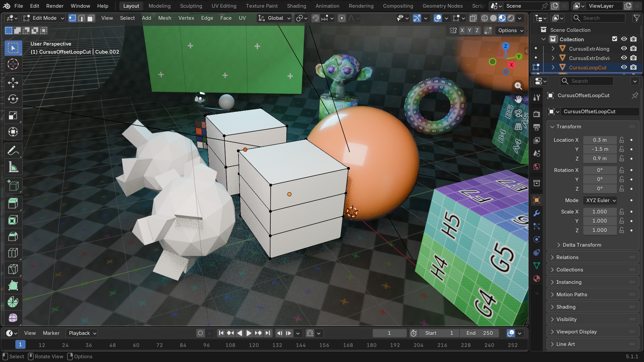Toggle Collection exclude checkbox
644x362 pixels.
(614, 39)
